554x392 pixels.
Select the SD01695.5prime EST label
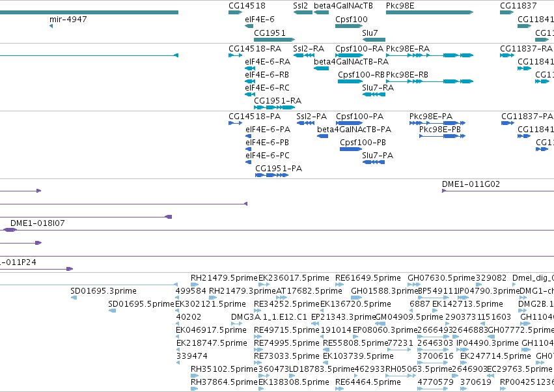(x=142, y=304)
